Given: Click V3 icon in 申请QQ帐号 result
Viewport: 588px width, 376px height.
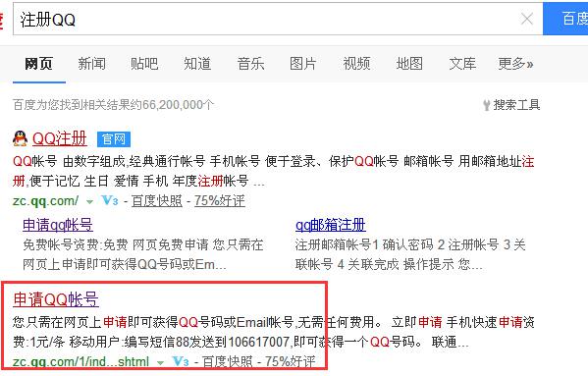Looking at the screenshot, I should (181, 361).
